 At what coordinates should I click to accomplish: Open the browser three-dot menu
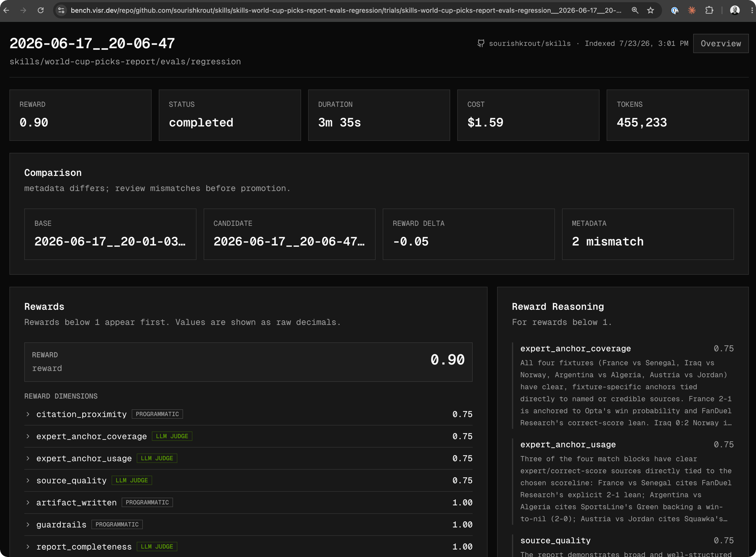(751, 10)
